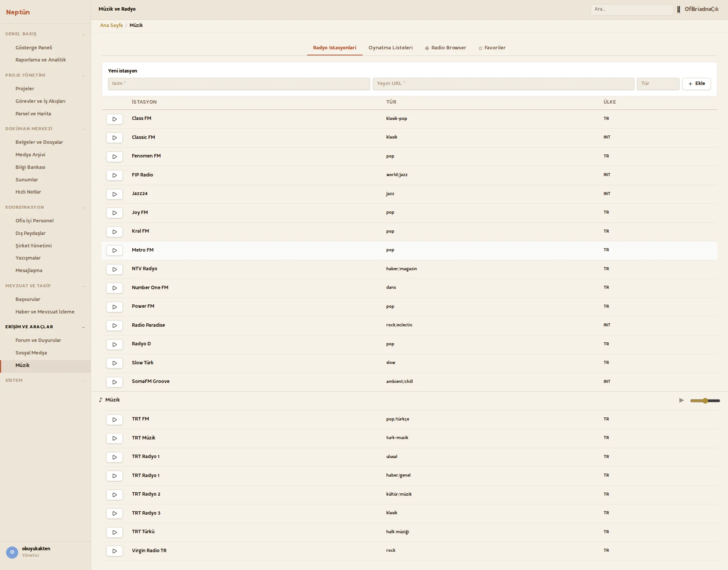Play the Fenomen FM station
This screenshot has width=728, height=570.
pyautogui.click(x=115, y=157)
